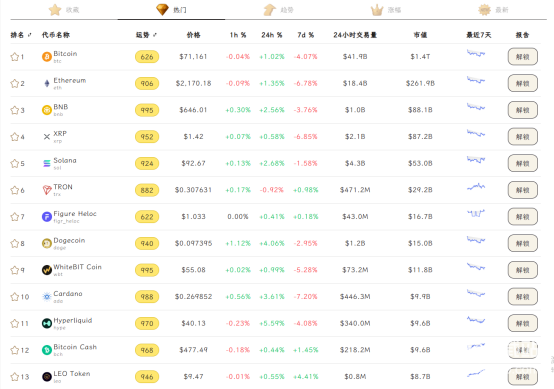This screenshot has height=389, width=554.
Task: Click the Hyperliquid logo
Action: 47,323
